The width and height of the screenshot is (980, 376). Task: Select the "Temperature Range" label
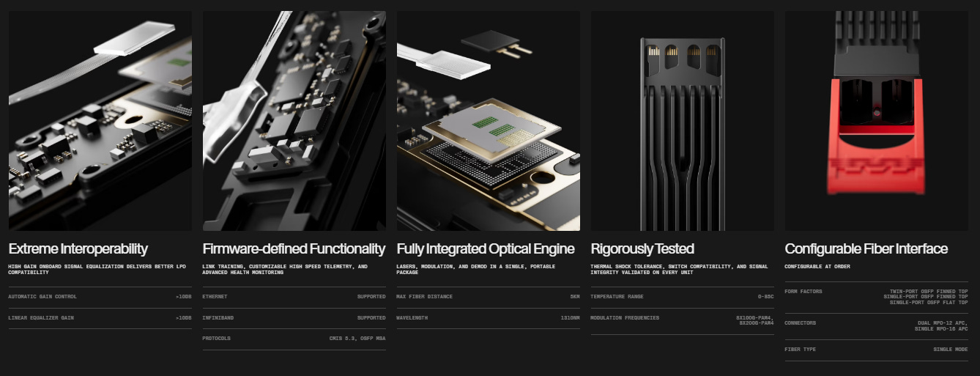(x=617, y=297)
